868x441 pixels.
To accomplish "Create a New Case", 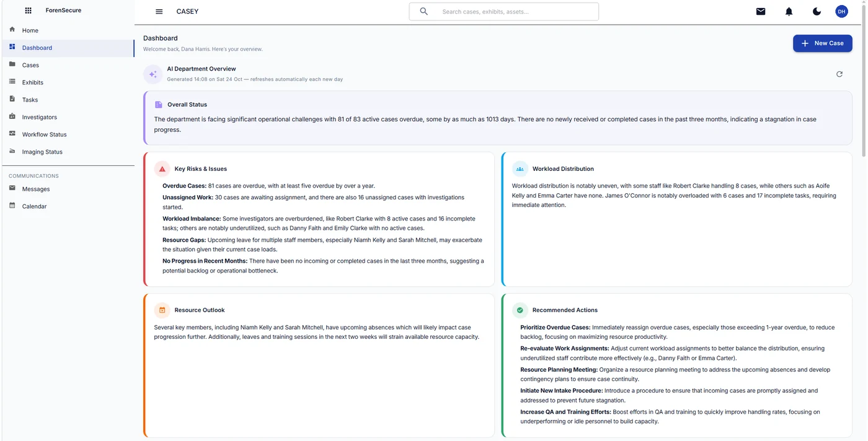I will tap(822, 43).
